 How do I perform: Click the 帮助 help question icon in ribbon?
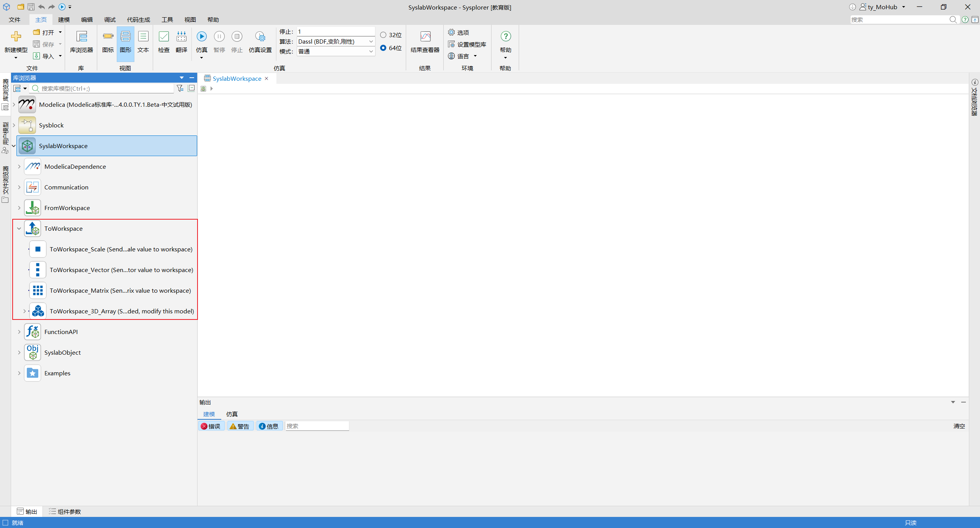(x=506, y=36)
